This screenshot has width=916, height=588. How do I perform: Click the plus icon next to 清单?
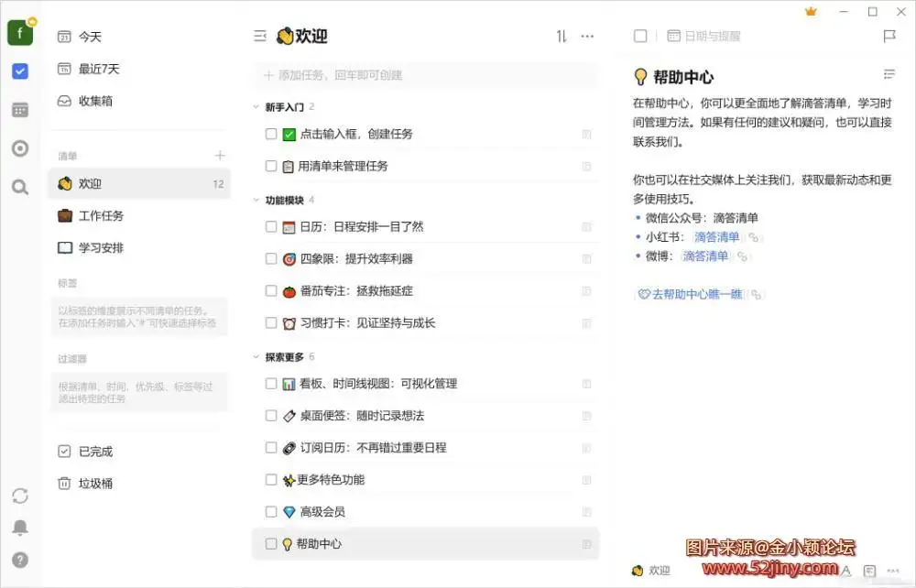coord(219,156)
